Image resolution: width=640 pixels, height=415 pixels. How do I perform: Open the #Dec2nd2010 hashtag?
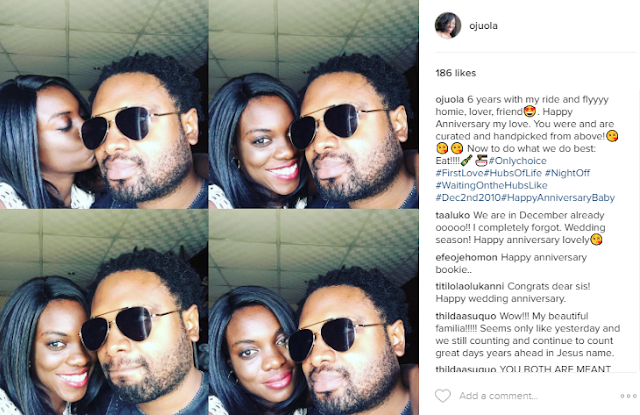pyautogui.click(x=468, y=198)
